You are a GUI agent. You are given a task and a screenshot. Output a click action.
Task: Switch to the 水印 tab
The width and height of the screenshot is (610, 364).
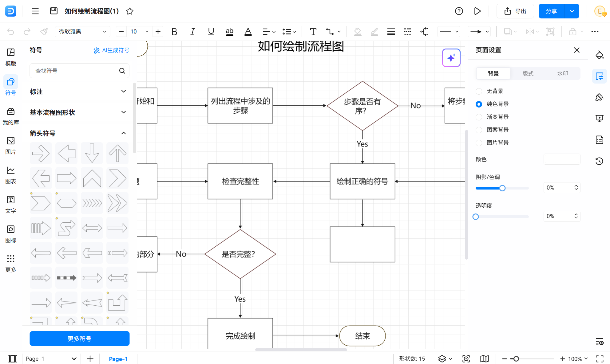pos(563,74)
